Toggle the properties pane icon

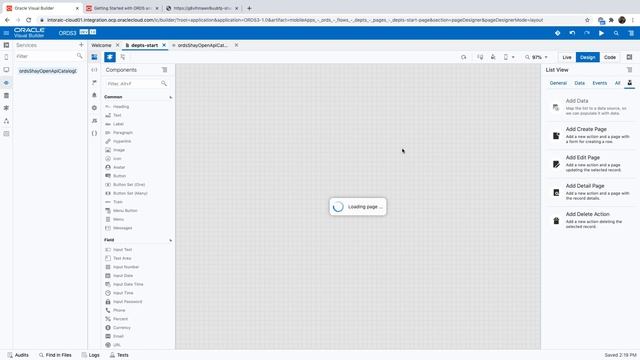pos(629,57)
